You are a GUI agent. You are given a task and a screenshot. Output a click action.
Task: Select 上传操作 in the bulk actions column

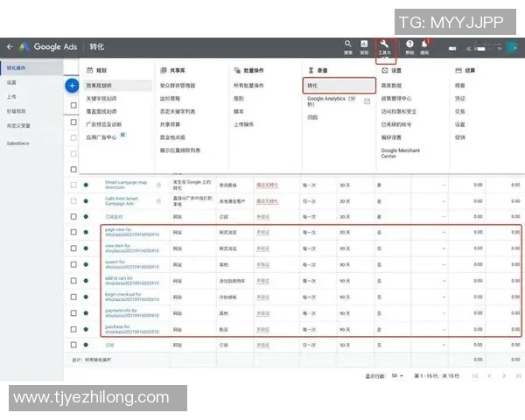coord(244,124)
